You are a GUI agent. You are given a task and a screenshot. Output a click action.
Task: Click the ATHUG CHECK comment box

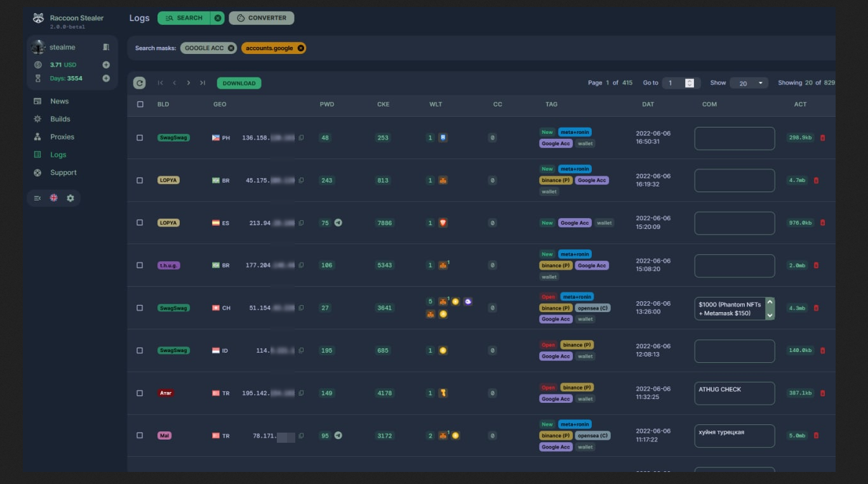(735, 393)
